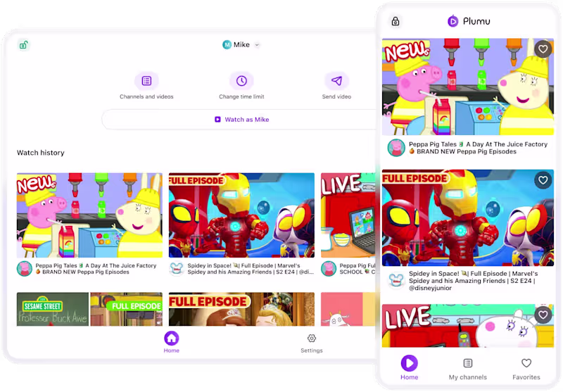Tap Peppa Pig channel avatar on phone
The height and width of the screenshot is (392, 563).
click(x=396, y=148)
